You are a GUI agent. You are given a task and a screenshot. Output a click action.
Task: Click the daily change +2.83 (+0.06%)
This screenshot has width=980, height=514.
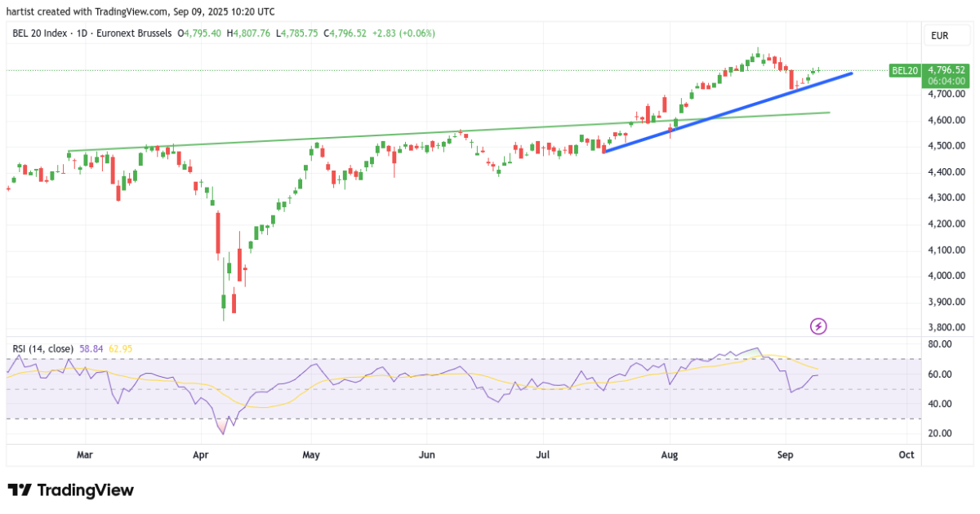point(403,33)
